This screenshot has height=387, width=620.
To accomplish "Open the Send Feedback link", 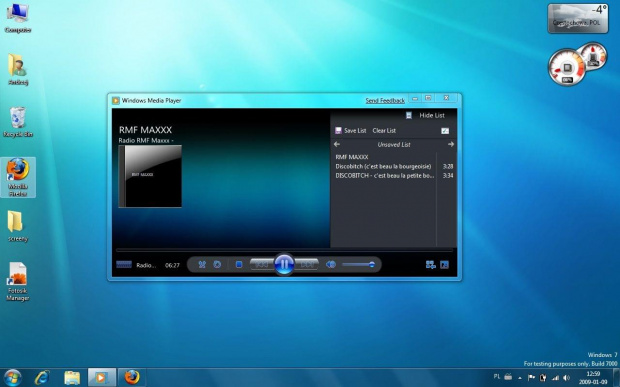I will point(385,100).
